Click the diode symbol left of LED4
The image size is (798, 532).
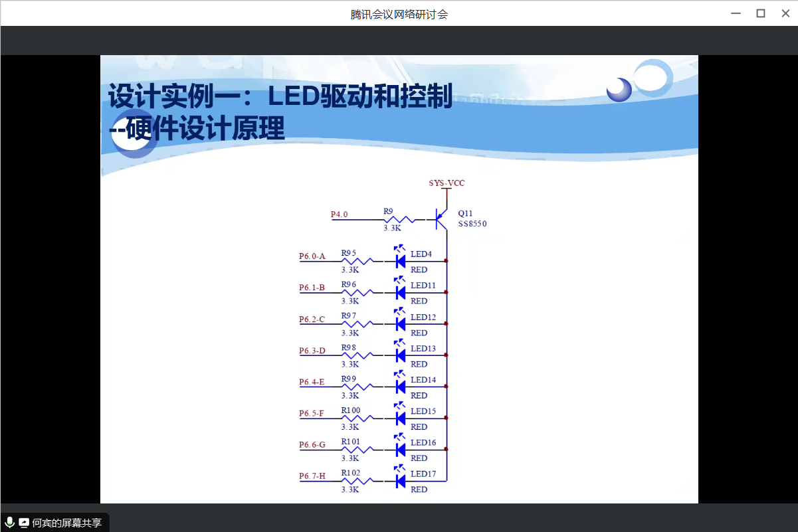400,258
